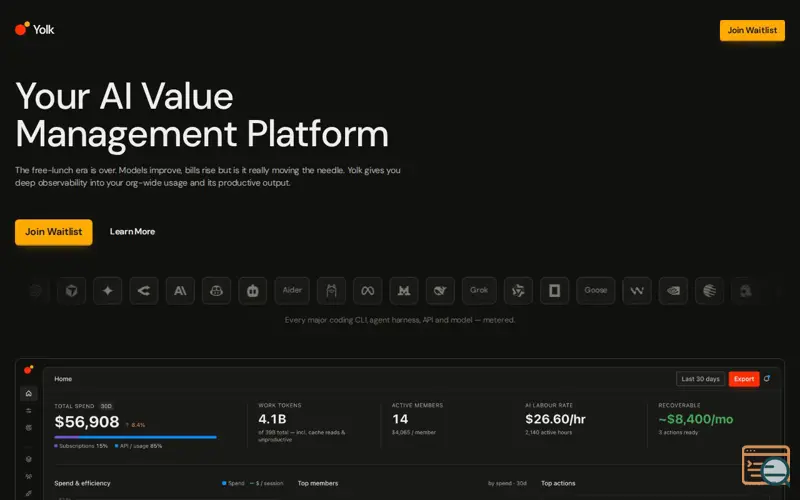Image resolution: width=800 pixels, height=500 pixels.
Task: Follow the Learn More link
Action: pos(132,232)
